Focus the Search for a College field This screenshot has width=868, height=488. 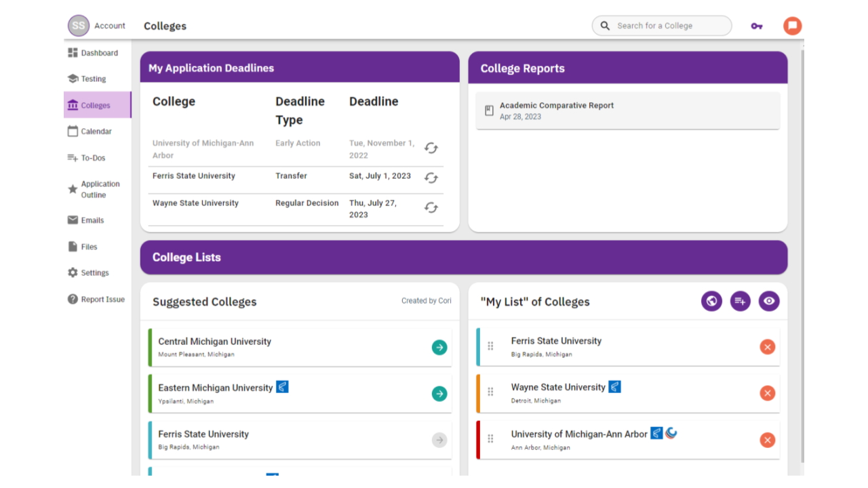[662, 26]
